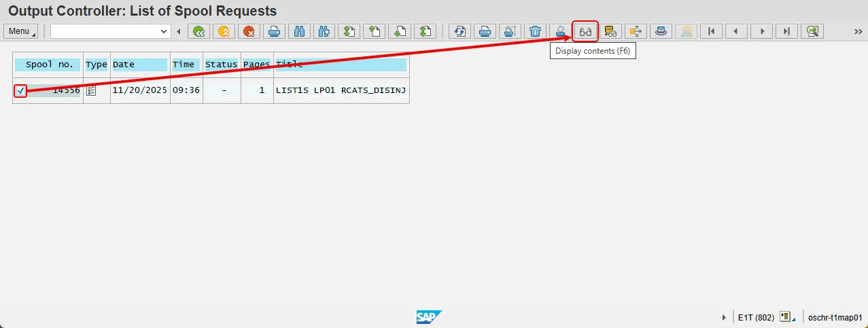Viewport: 868px width, 328px height.
Task: Click Print directly printer icon
Action: click(x=485, y=31)
